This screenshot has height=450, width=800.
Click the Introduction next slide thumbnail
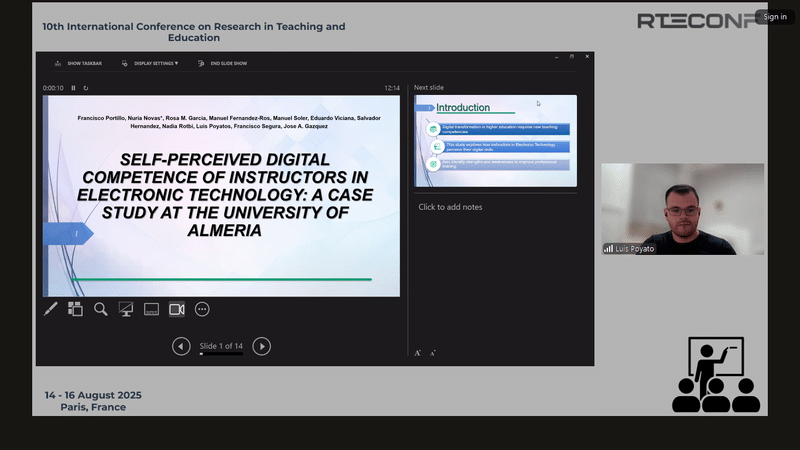coord(495,140)
